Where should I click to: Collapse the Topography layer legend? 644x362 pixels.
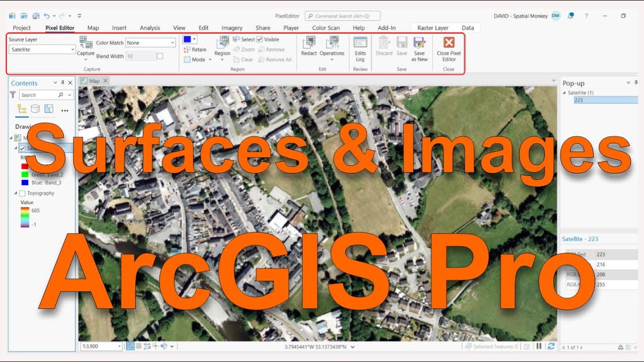[15, 193]
